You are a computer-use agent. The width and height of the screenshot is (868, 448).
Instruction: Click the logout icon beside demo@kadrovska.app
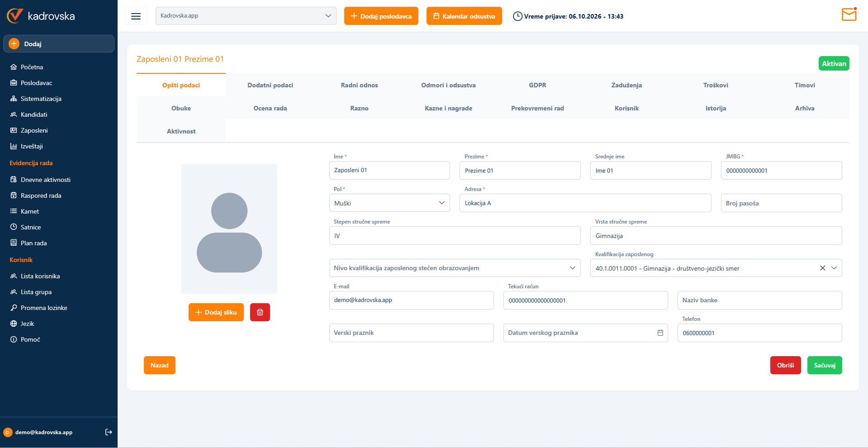(x=109, y=432)
